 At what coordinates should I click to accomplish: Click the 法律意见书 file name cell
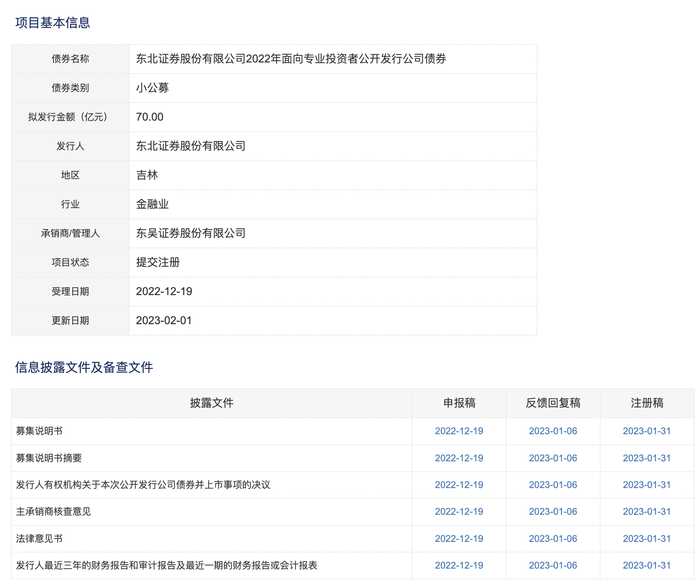pyautogui.click(x=212, y=538)
